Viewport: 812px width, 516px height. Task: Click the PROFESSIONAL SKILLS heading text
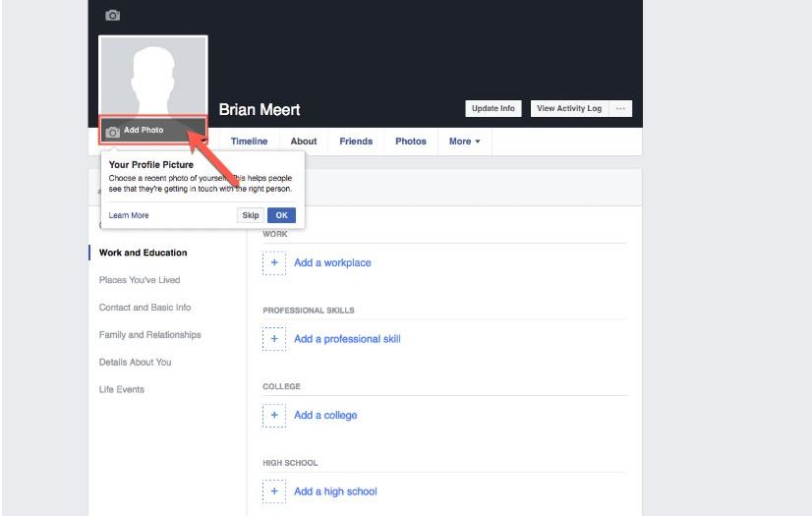point(309,311)
